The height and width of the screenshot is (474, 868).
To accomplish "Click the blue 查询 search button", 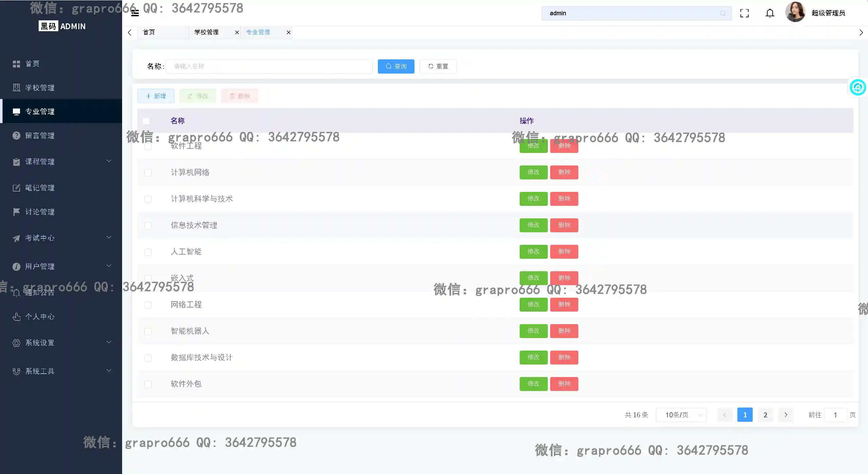I will tap(396, 66).
